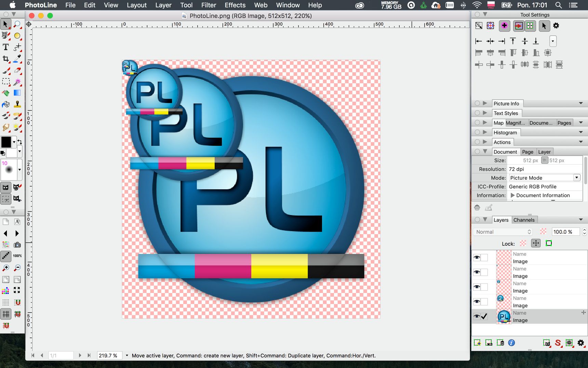Click the next document right arrow in toolbox
The height and width of the screenshot is (368, 588).
coord(17,233)
